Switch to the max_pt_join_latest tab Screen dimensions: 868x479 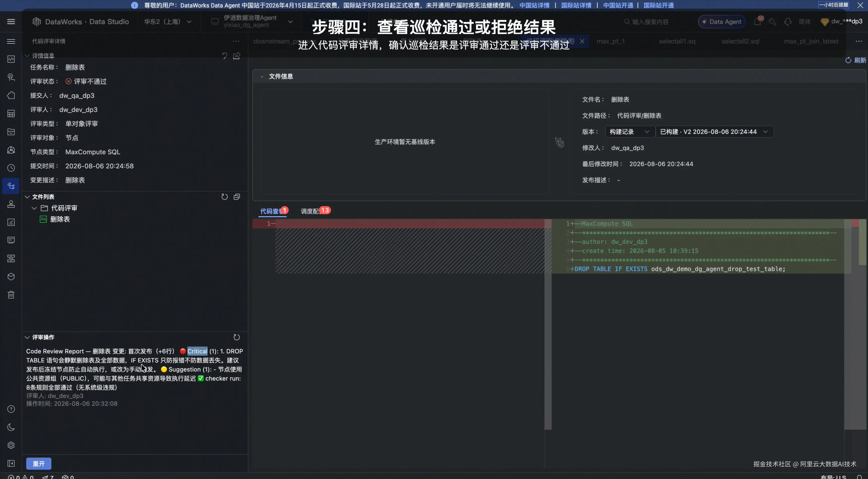(x=811, y=41)
